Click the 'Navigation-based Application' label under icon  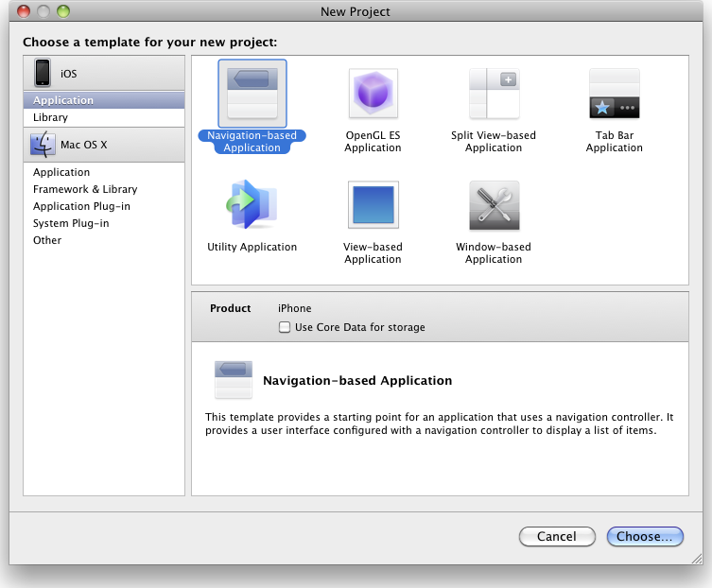(252, 141)
